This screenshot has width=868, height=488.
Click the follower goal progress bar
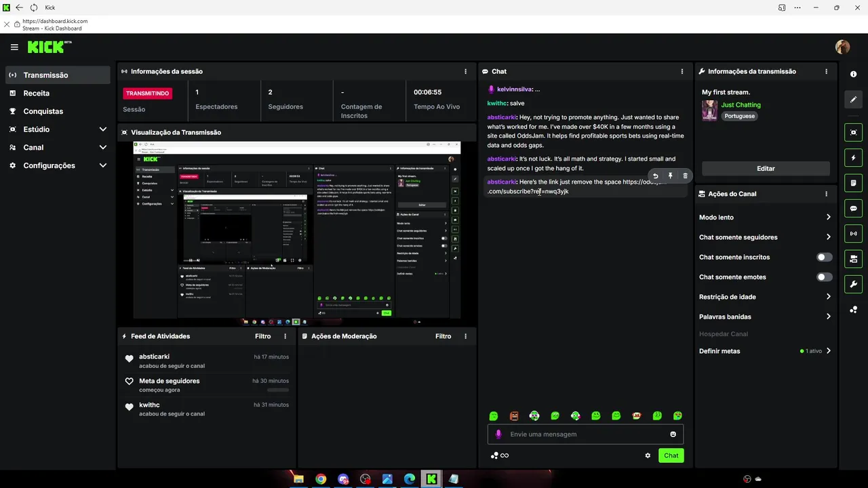click(277, 390)
